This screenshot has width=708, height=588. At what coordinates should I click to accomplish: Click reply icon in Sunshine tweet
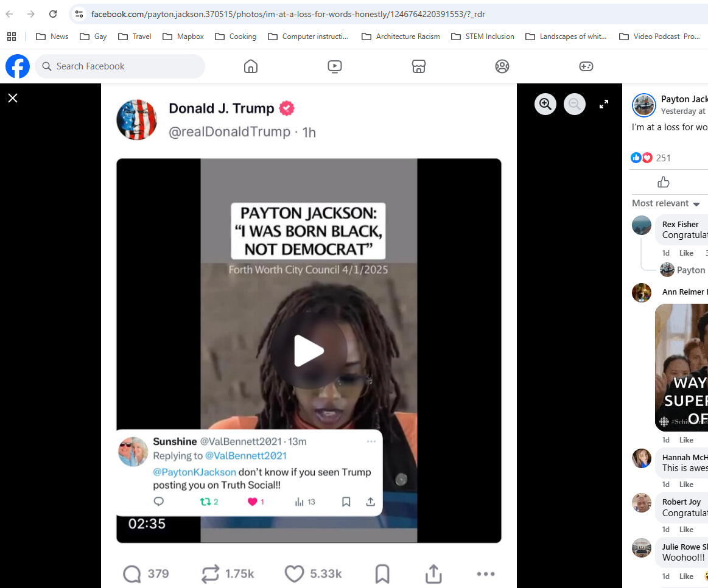pos(158,502)
